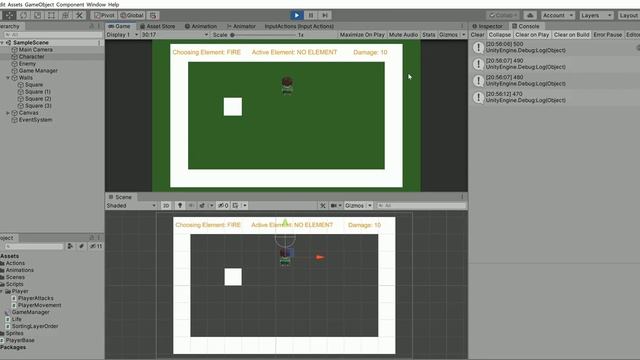
Task: Toggle hidden objects count icon
Action: 223,205
